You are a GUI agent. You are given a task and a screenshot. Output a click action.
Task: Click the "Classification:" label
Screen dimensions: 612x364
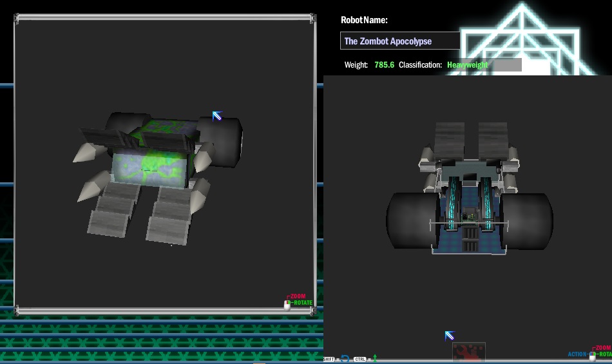pos(420,65)
